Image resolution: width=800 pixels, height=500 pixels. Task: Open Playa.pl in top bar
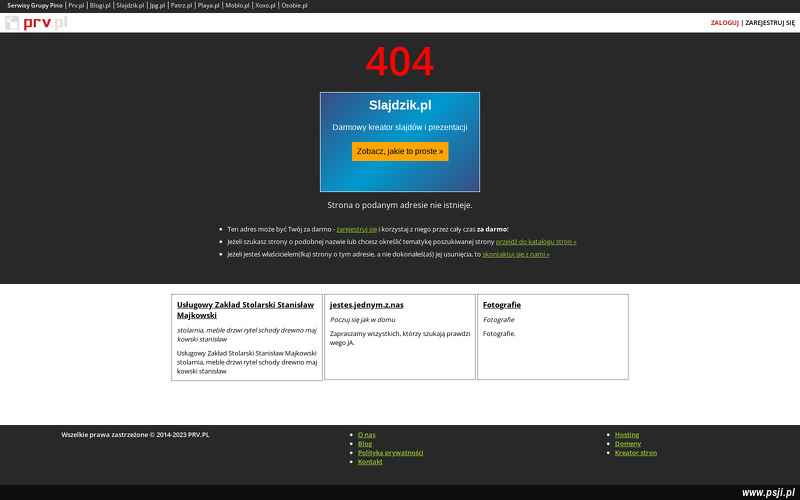click(x=209, y=6)
